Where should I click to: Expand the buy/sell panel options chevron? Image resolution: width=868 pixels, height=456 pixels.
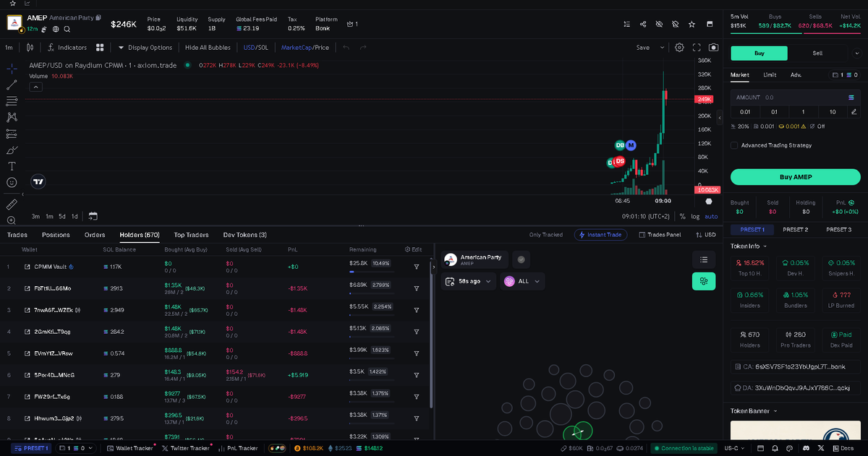pyautogui.click(x=858, y=53)
